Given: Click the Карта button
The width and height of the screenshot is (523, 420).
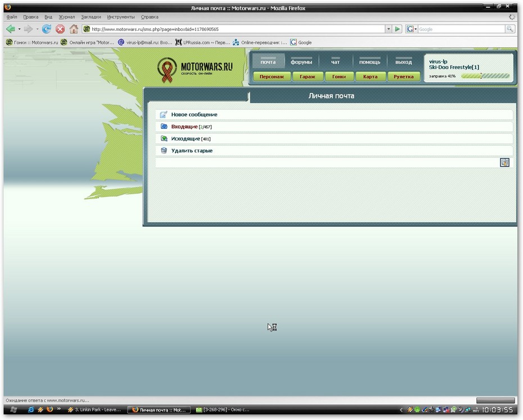Looking at the screenshot, I should pos(370,76).
